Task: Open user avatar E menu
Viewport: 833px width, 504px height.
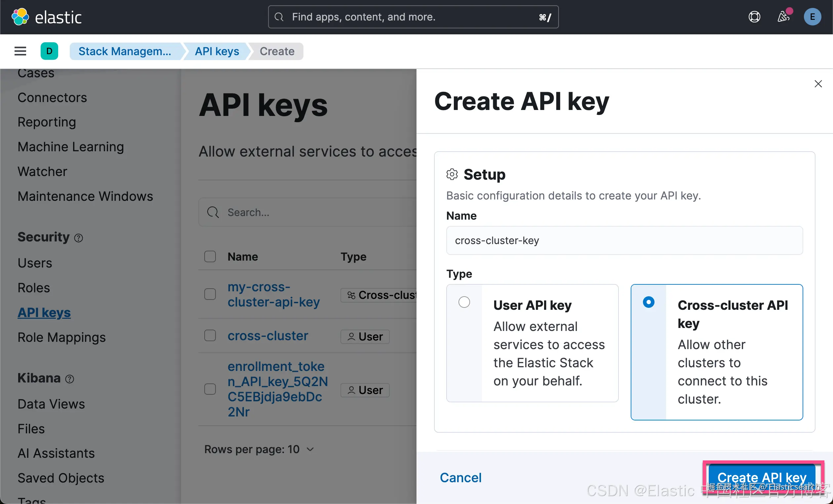Action: click(x=812, y=17)
